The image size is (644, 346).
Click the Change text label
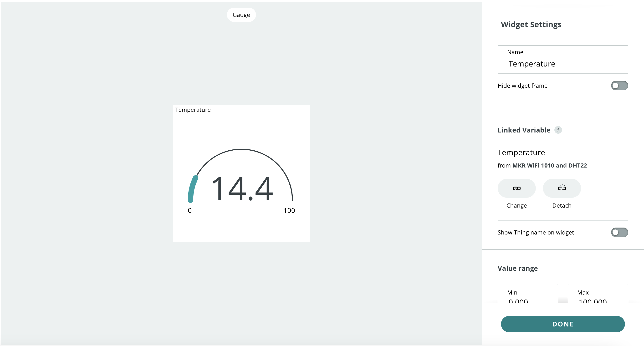tap(516, 205)
